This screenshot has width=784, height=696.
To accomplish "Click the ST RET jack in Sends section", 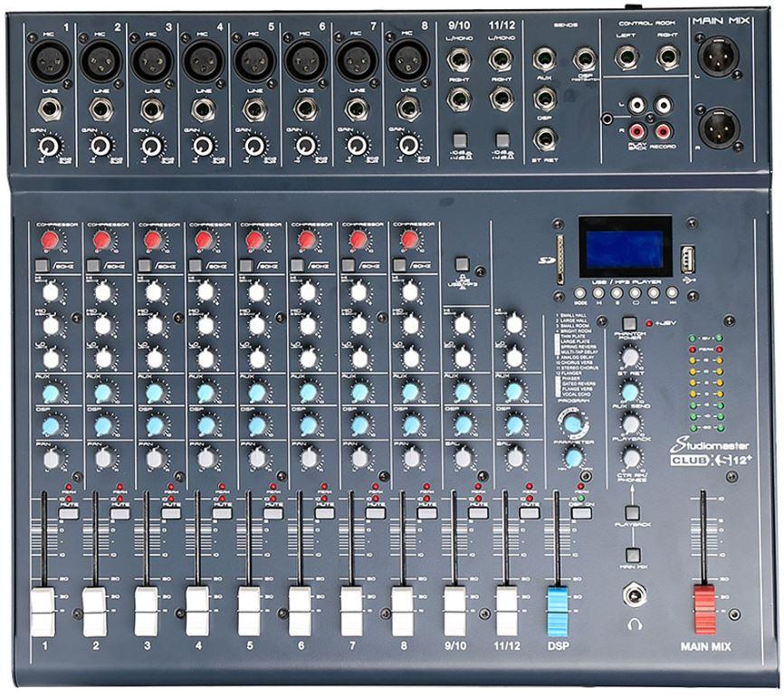I will point(545,138).
